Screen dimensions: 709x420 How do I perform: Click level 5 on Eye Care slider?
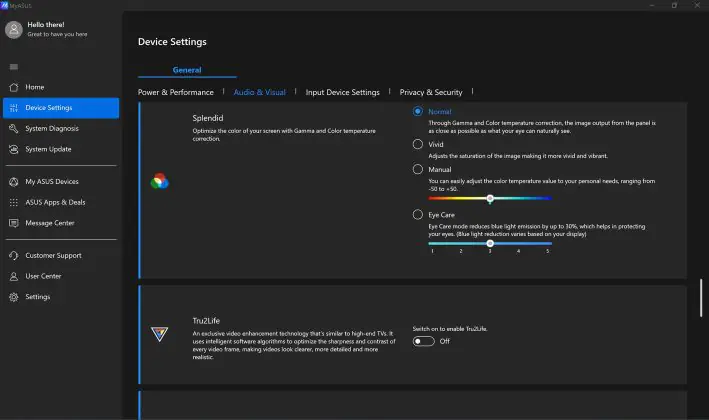click(548, 251)
